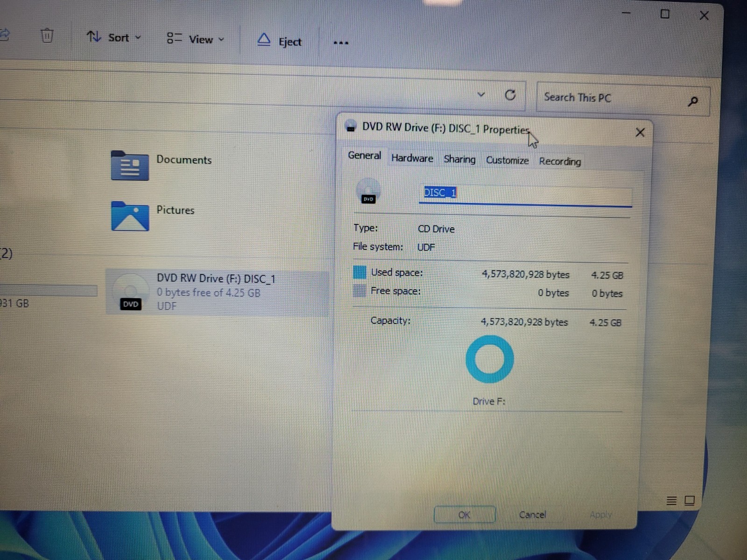Image resolution: width=747 pixels, height=560 pixels.
Task: Minimize the File Explorer window
Action: [x=627, y=13]
